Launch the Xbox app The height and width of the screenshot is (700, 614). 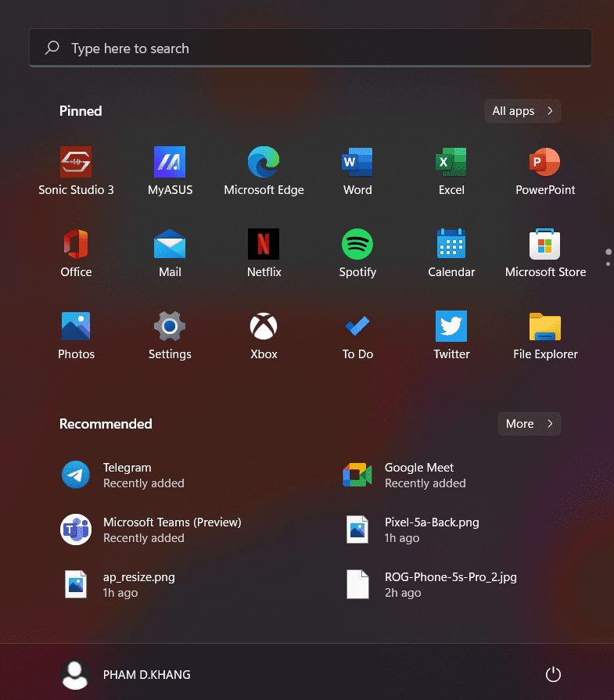(264, 336)
